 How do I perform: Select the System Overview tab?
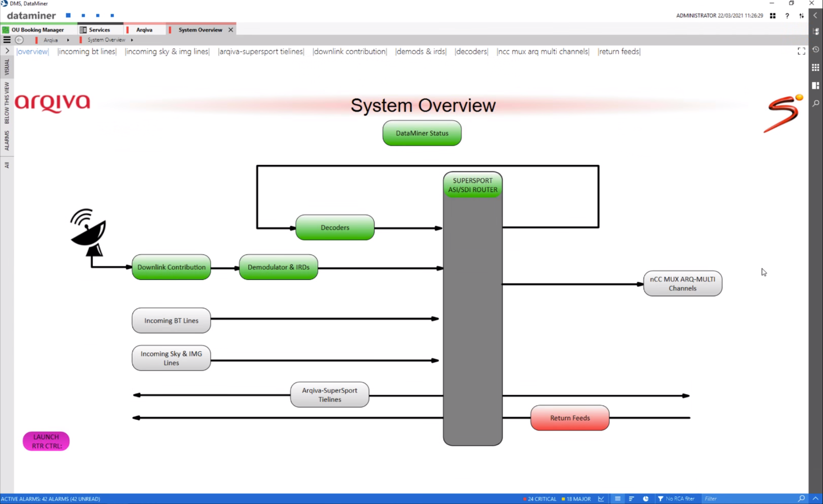(x=200, y=30)
